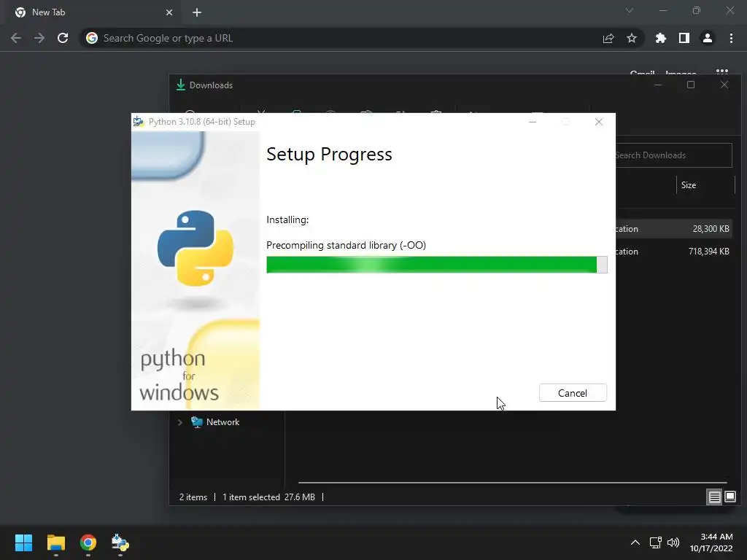The height and width of the screenshot is (560, 747).
Task: Open volume tray icon
Action: (x=673, y=542)
